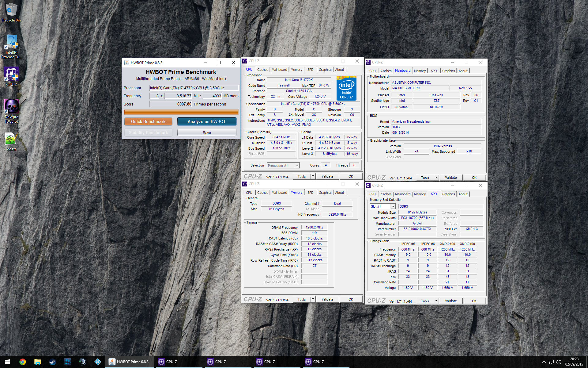Open Intel Extreme Tuning desktop shortcut

pyautogui.click(x=11, y=47)
